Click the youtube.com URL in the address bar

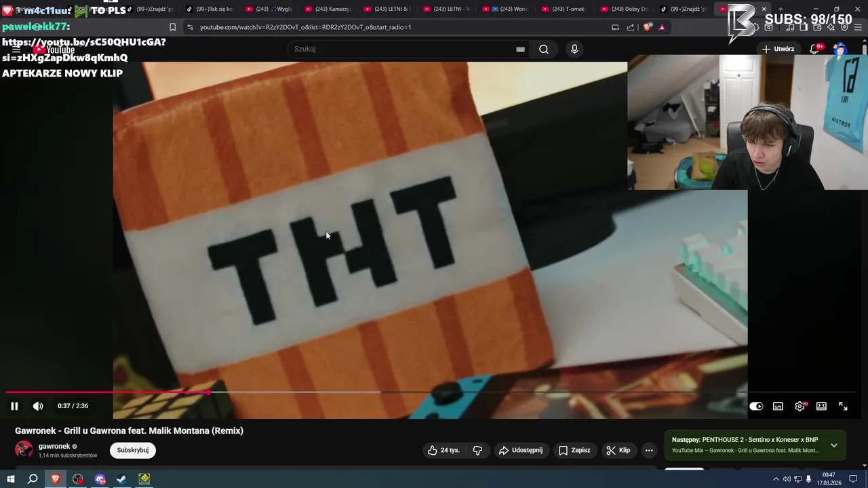click(305, 27)
